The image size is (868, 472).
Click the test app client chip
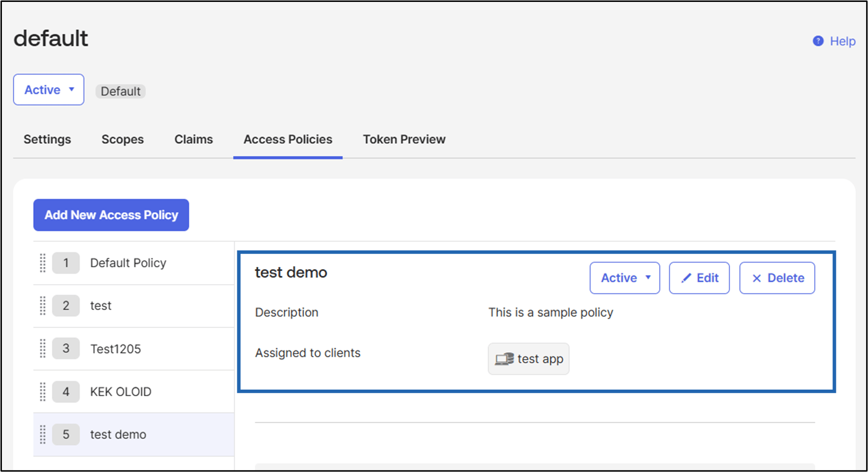[x=529, y=359]
